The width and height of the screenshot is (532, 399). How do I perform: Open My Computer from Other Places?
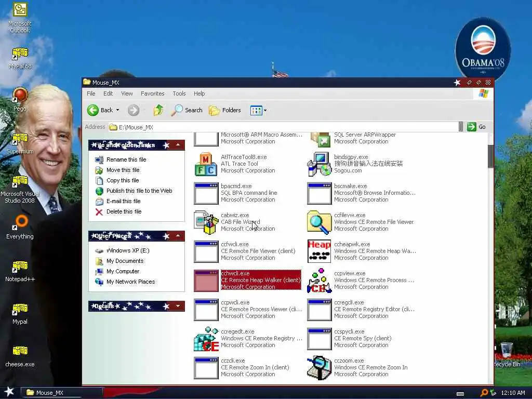pos(123,271)
